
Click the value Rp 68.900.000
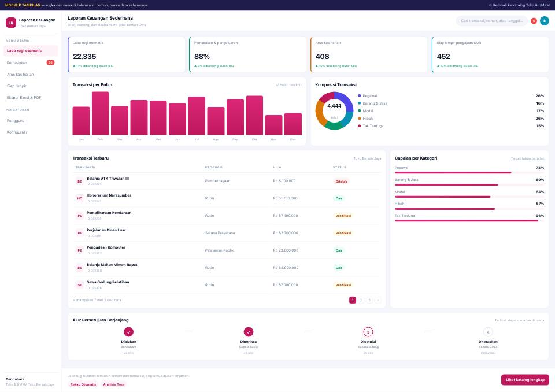click(x=286, y=268)
